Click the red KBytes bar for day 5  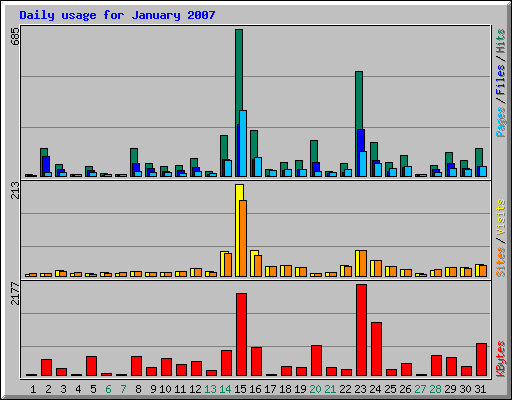pos(92,366)
